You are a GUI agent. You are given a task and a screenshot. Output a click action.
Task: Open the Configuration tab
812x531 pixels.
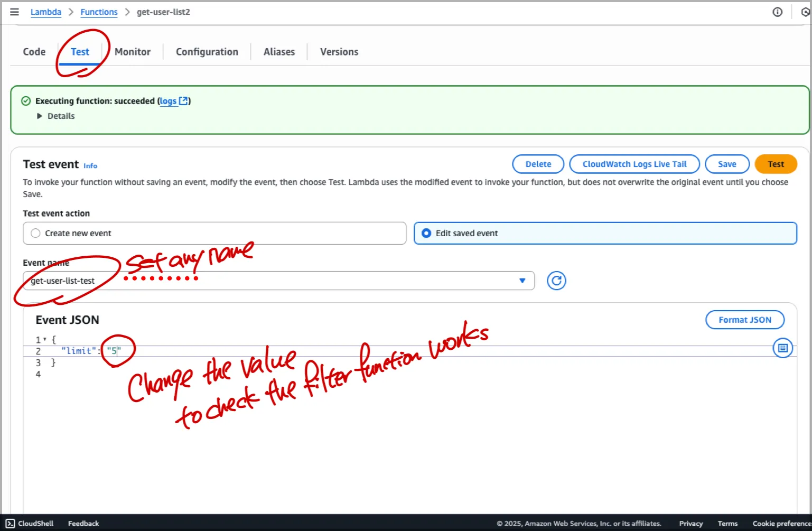click(x=207, y=52)
